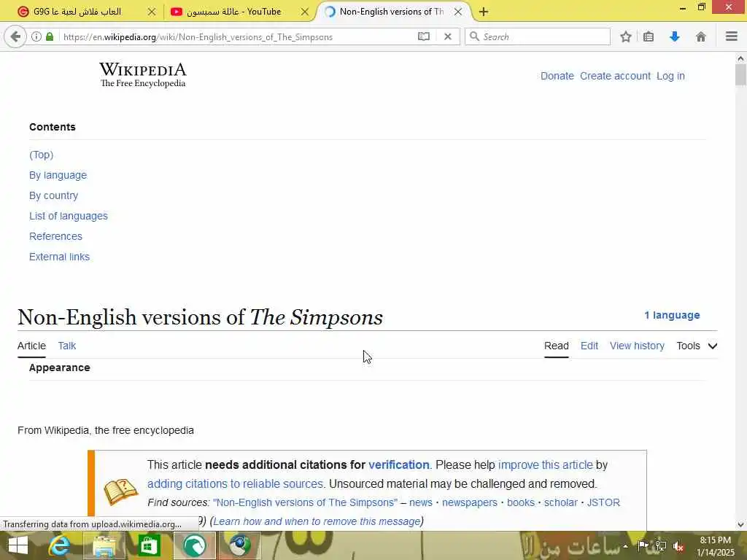Screen dimensions: 747x560
Task: Click the Wikipedia logo wordmark
Action: click(143, 75)
